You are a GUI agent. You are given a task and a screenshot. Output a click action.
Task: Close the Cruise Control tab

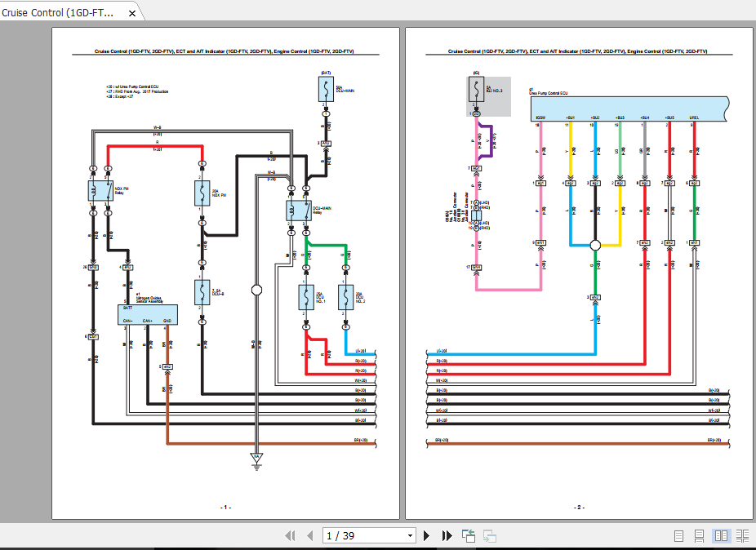coord(132,12)
